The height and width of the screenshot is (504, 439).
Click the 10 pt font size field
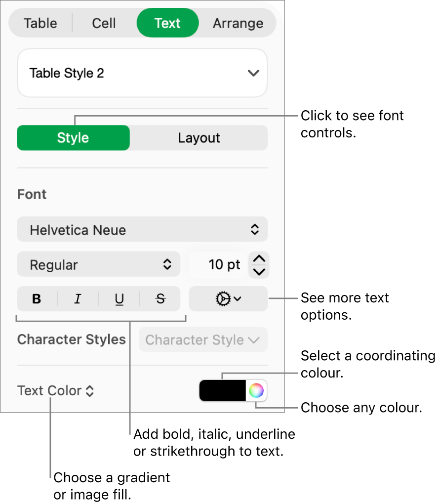pos(225,265)
